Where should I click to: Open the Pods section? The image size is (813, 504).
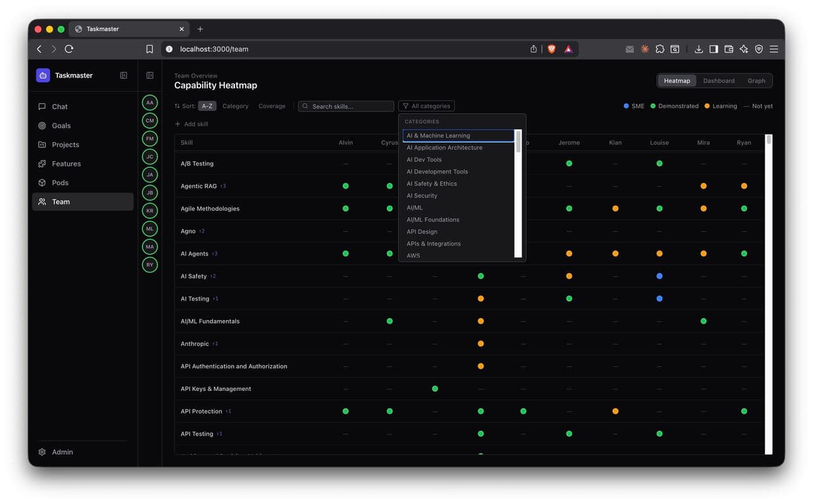(x=61, y=183)
